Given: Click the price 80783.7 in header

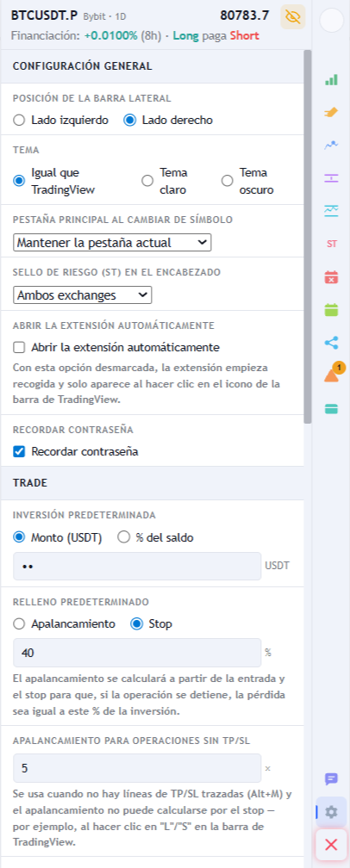Looking at the screenshot, I should (x=244, y=15).
